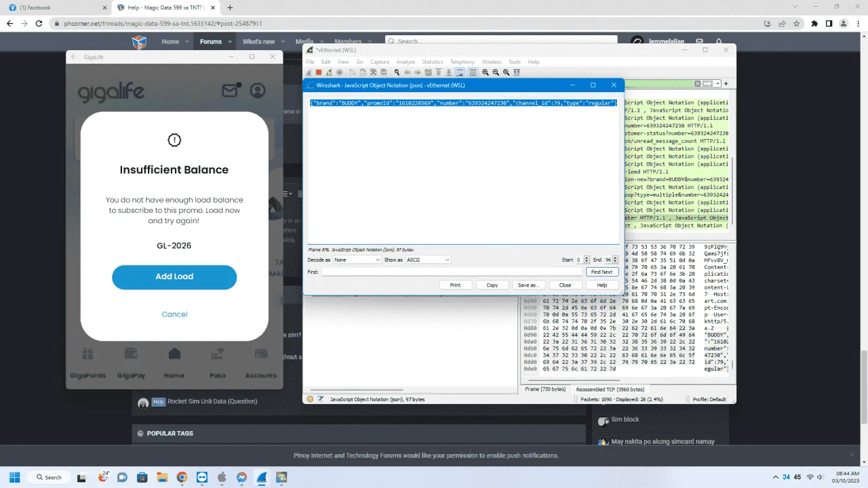Click GigaLife mail inbox icon
Screen dimensions: 868x488
231,90
